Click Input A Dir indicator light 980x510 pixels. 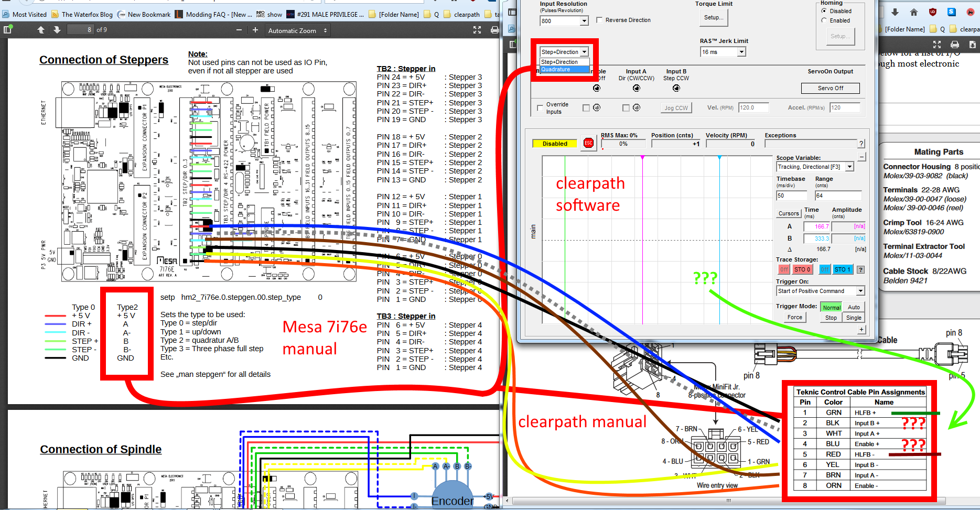[x=636, y=88]
